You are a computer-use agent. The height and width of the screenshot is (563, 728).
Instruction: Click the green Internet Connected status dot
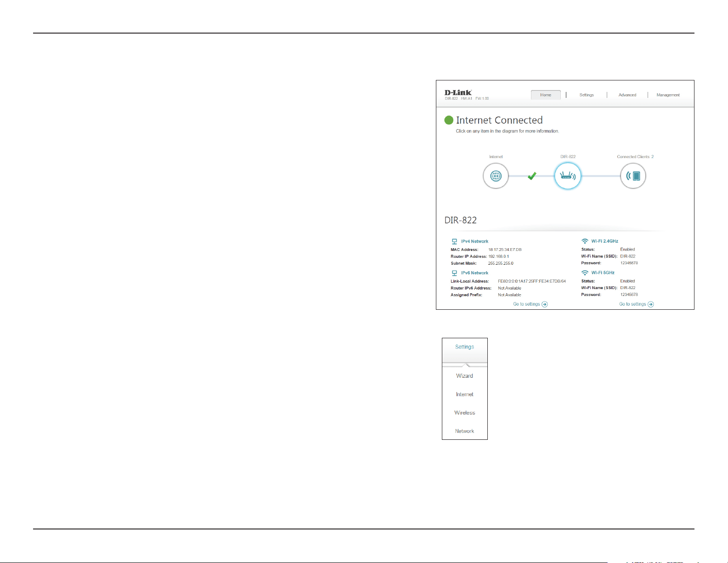[x=449, y=120]
